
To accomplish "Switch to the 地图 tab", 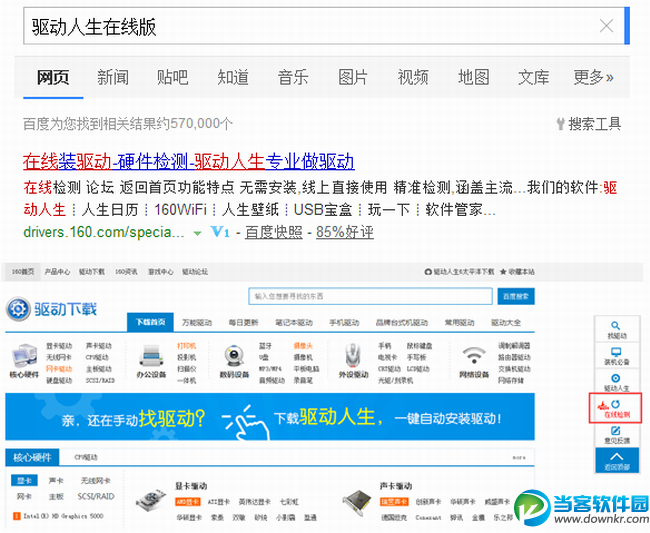I will [473, 78].
